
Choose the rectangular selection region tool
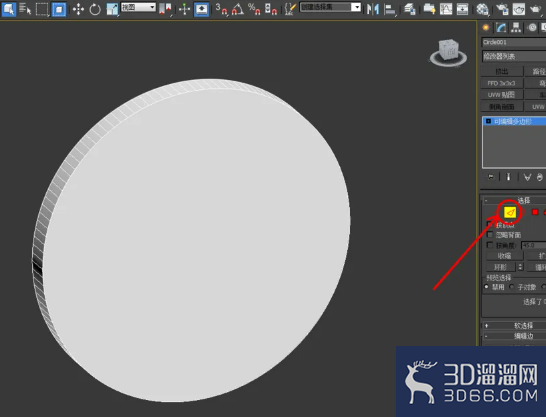tap(42, 9)
